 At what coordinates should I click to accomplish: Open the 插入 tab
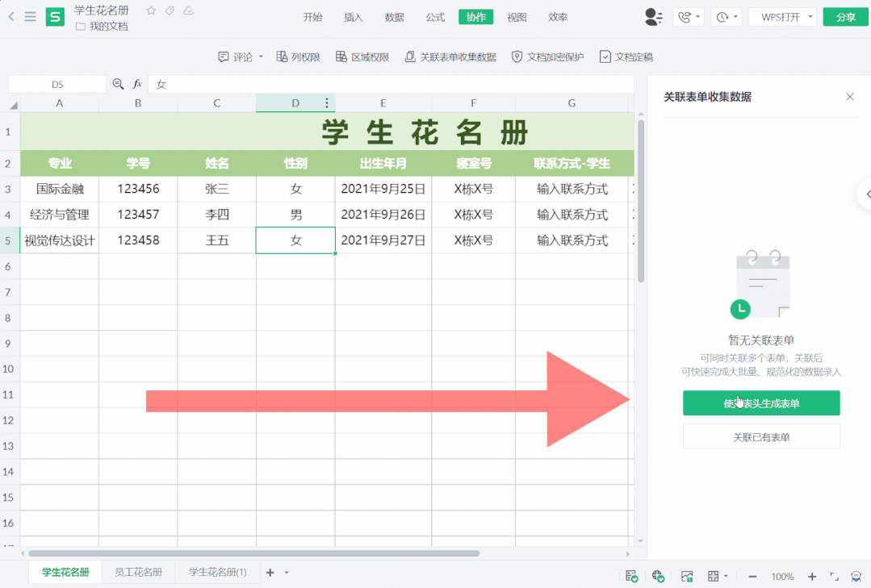(354, 17)
